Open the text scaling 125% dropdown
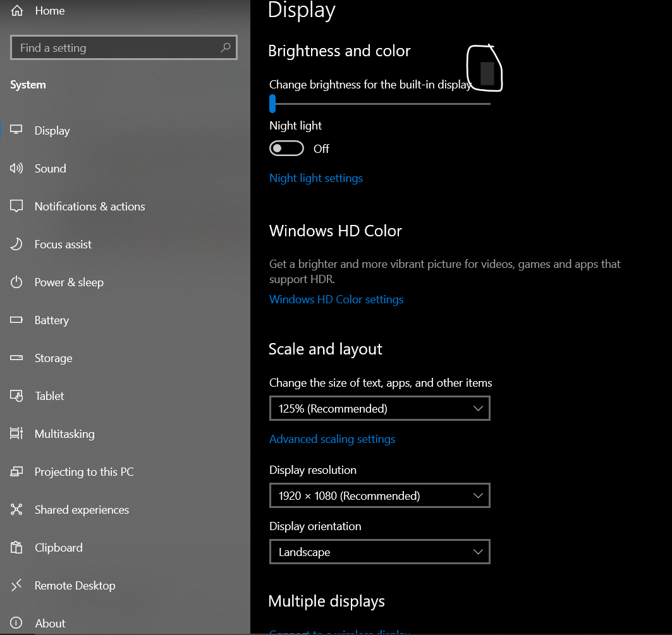This screenshot has width=672, height=635. [380, 408]
